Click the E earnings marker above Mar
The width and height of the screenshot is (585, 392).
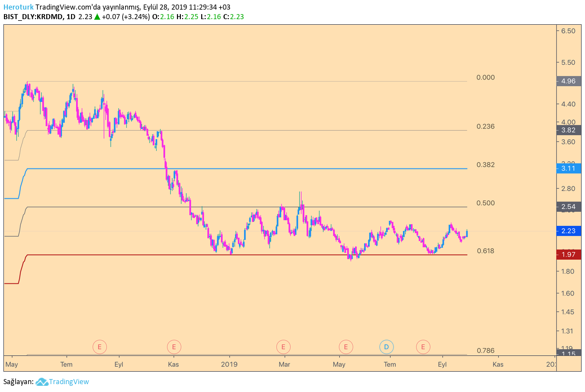283,347
